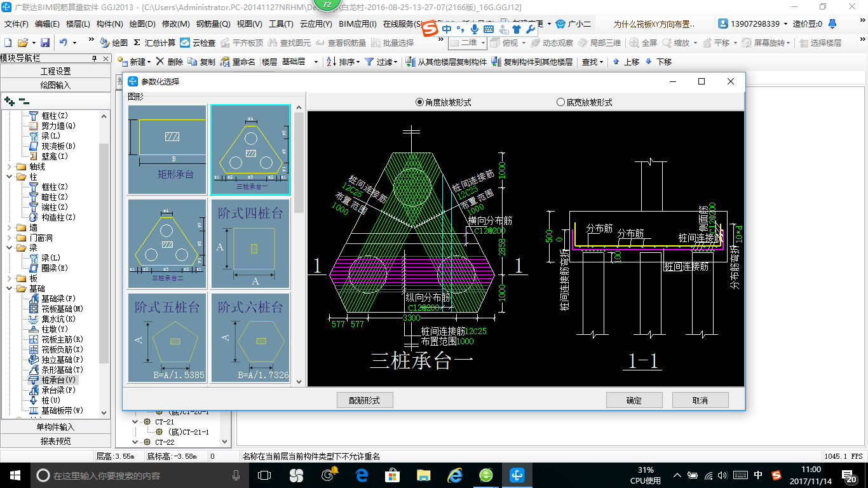Viewport: 868px width, 488px height.
Task: Select 底宽放坡形式 radio option
Action: 560,102
